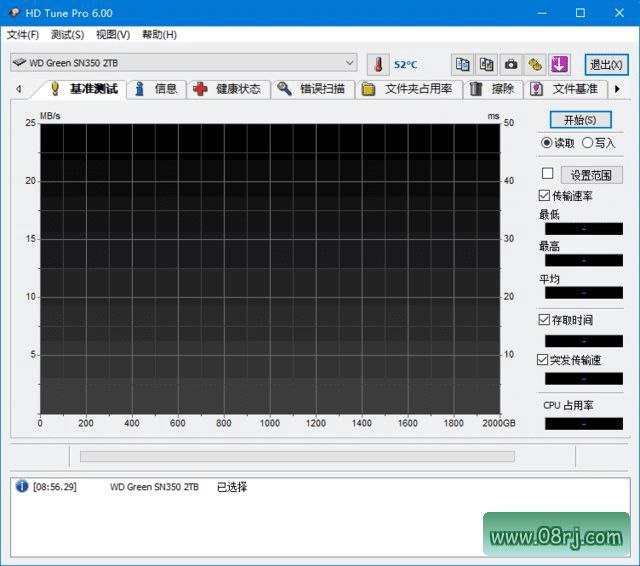Click the 平均 average value field

pos(584,293)
